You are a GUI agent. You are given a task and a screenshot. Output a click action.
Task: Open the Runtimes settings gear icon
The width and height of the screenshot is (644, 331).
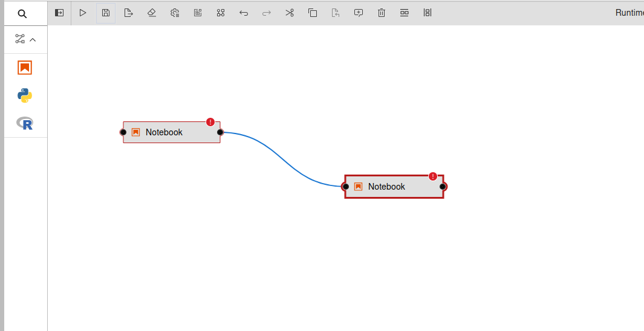click(175, 13)
